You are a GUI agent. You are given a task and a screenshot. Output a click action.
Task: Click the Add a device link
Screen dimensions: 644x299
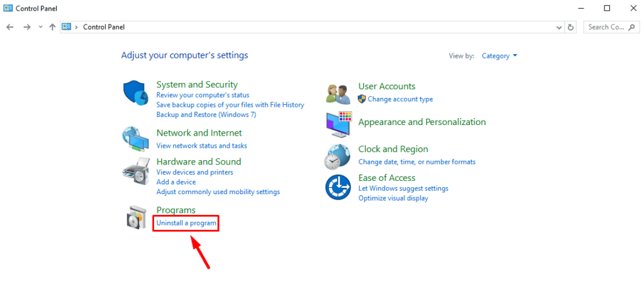(x=176, y=182)
